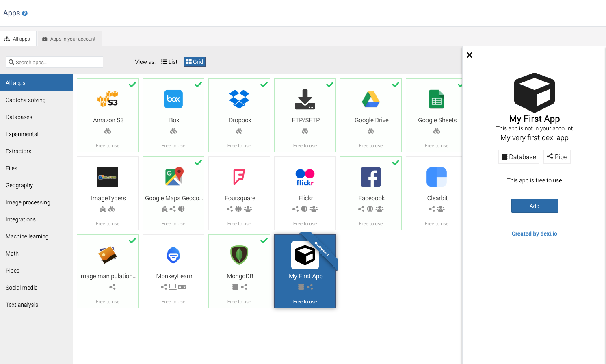Screen dimensions: 606x364
Task: Open the MongoDB leaf icon
Action: coord(239,255)
